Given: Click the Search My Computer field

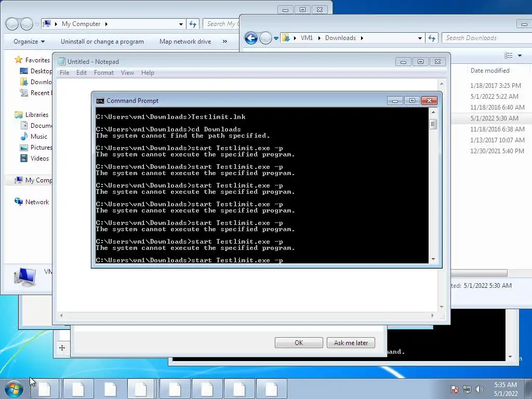Looking at the screenshot, I should pyautogui.click(x=221, y=24).
